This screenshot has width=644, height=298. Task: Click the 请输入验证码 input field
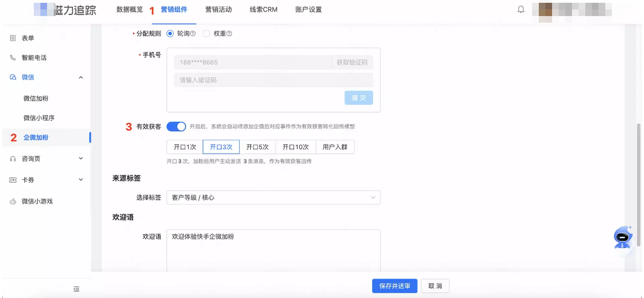[274, 80]
